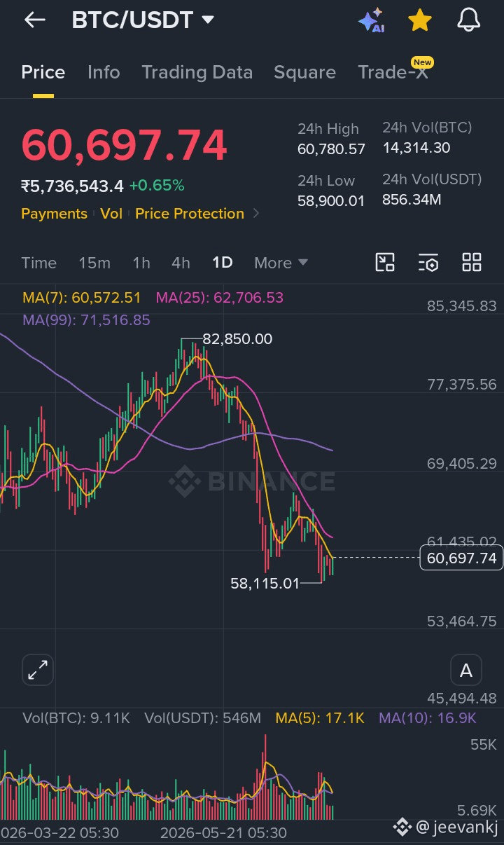
Task: Click the 24h Vol(USDT) value 856.34M
Action: pyautogui.click(x=412, y=200)
